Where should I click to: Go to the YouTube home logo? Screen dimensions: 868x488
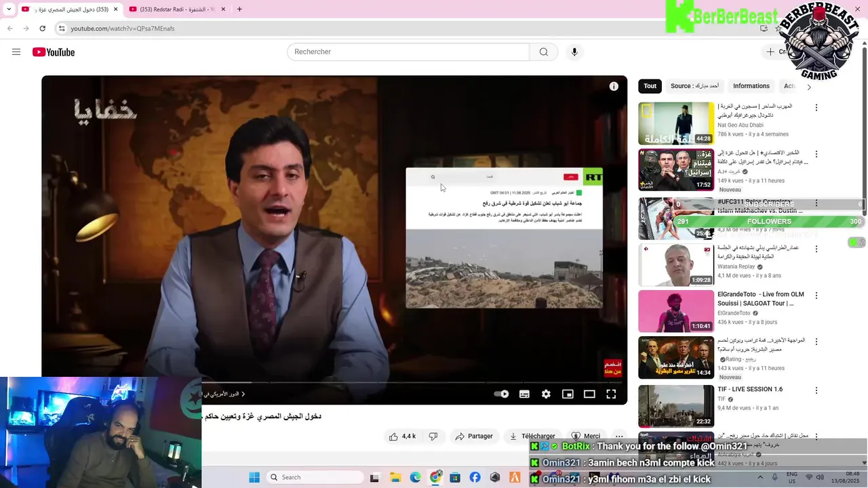[x=54, y=52]
